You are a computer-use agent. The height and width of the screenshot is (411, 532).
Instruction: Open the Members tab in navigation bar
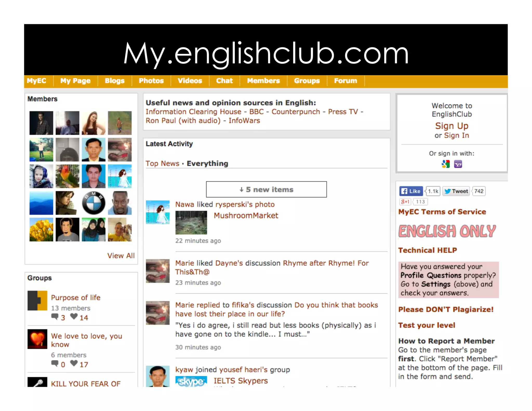tap(263, 81)
